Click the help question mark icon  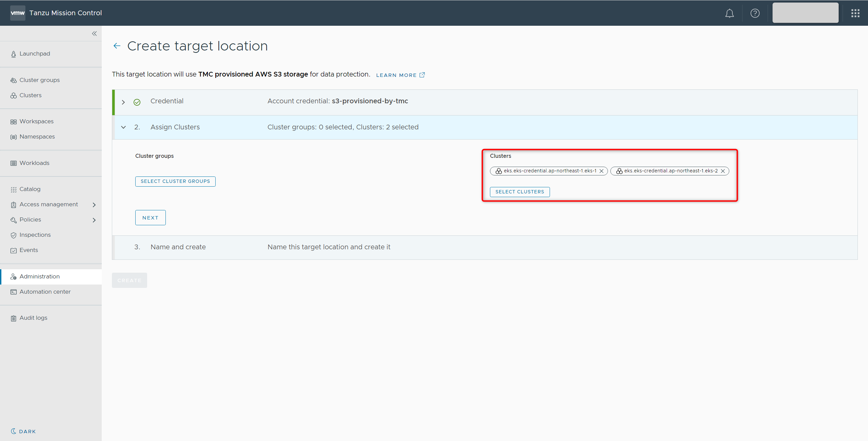[755, 13]
